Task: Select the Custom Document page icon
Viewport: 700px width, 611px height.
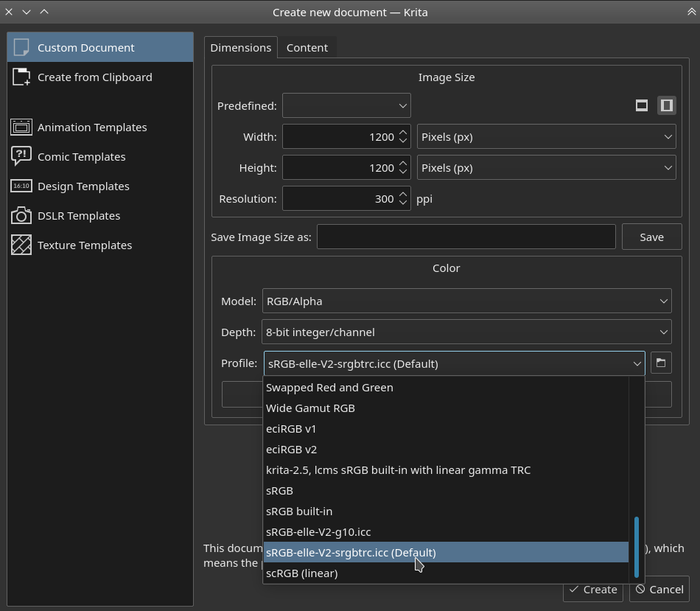Action: [x=21, y=47]
